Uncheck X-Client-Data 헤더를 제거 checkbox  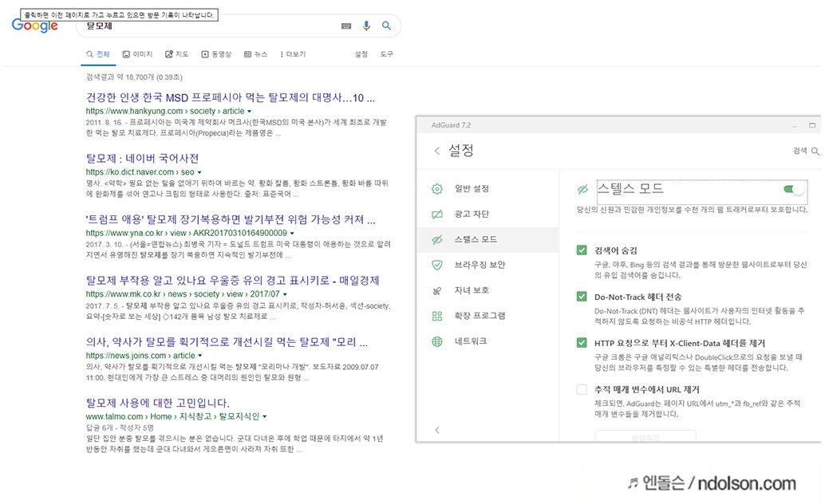582,343
